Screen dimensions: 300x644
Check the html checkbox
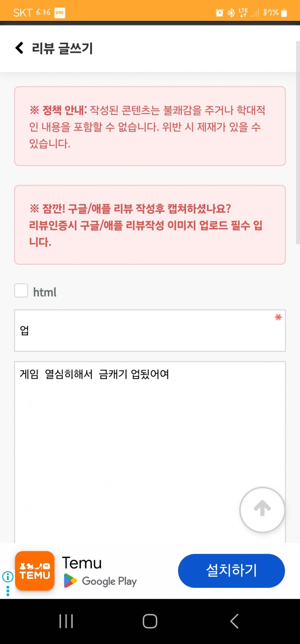click(x=21, y=291)
